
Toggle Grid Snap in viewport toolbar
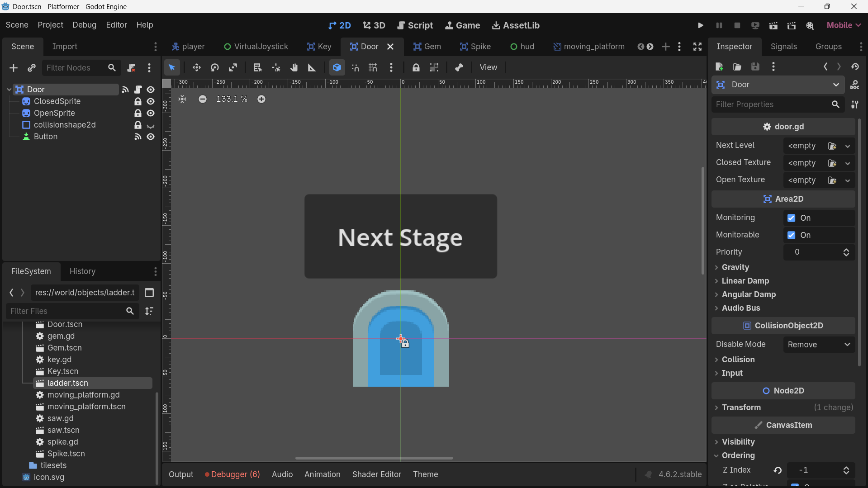tap(373, 67)
